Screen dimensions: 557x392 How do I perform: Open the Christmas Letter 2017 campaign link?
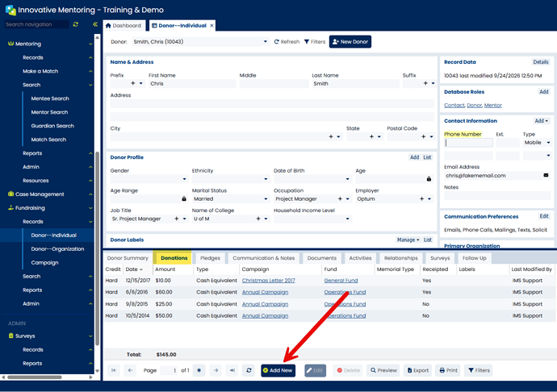268,281
